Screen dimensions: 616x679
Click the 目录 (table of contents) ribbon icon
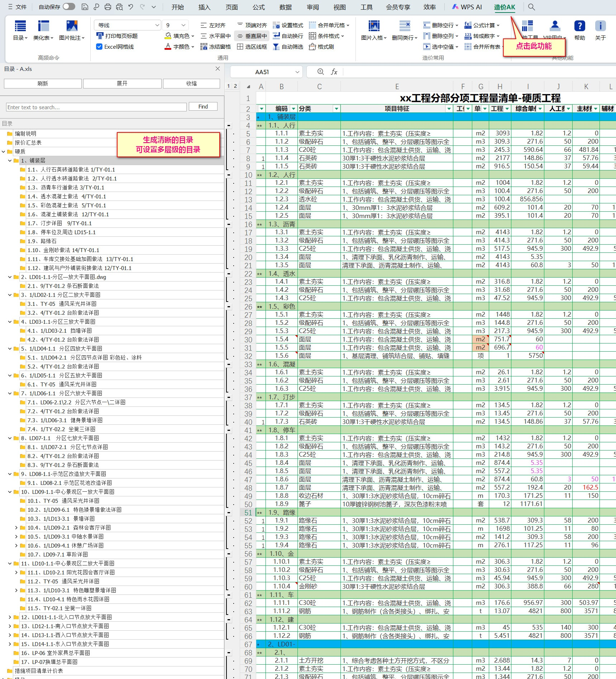[x=20, y=27]
